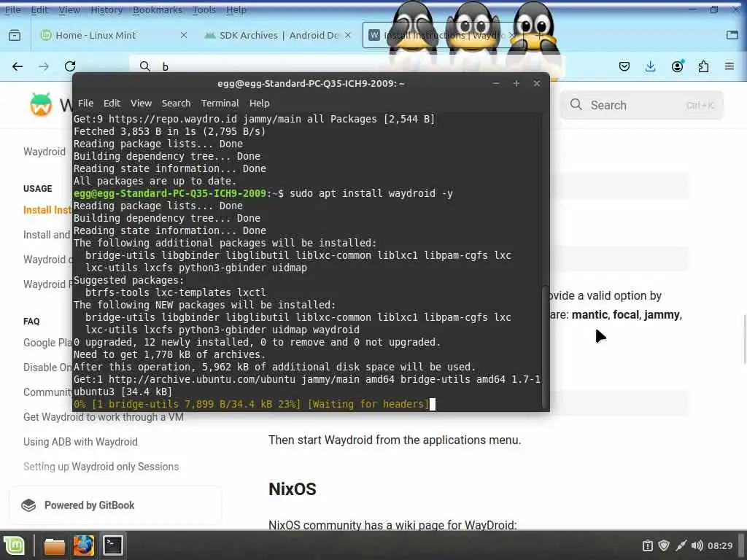
Task: Click the NixOS heading
Action: point(293,489)
